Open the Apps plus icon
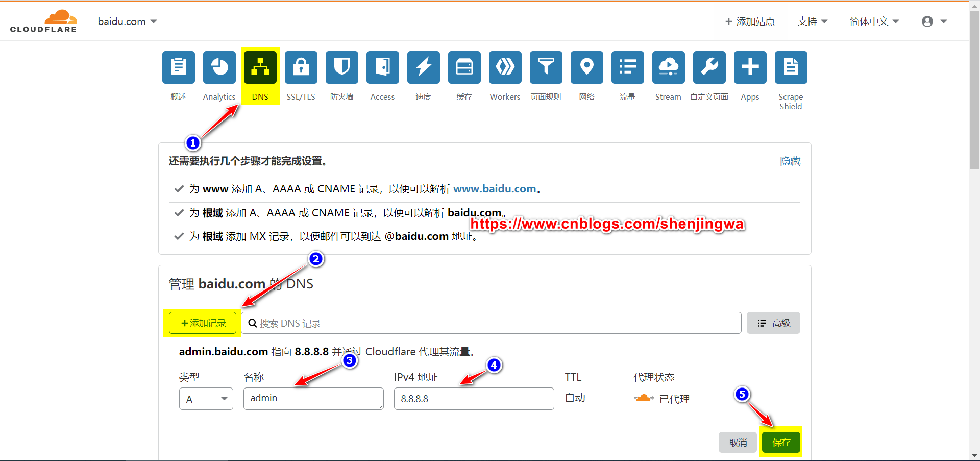 click(750, 67)
